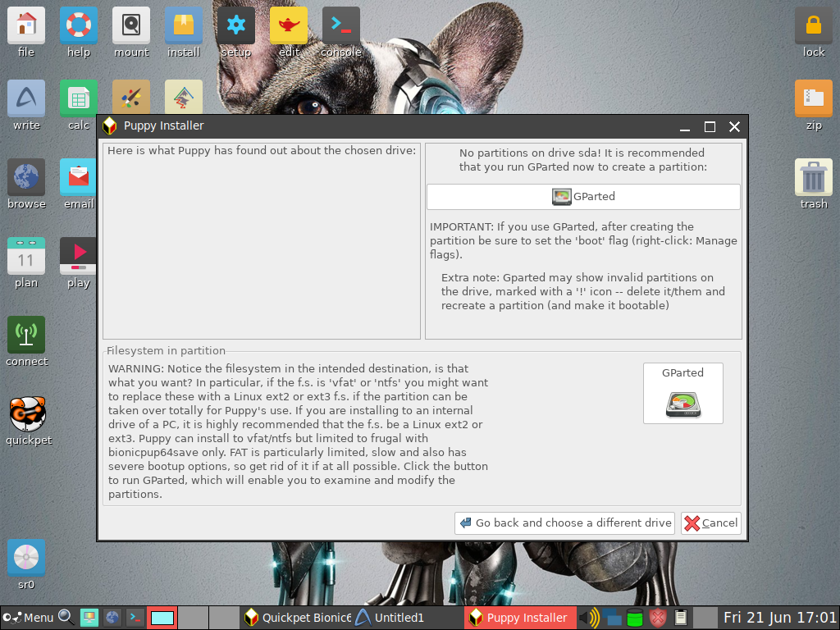840x630 pixels.
Task: Switch to Quickpet Bionic6 taskbar window
Action: [x=297, y=618]
